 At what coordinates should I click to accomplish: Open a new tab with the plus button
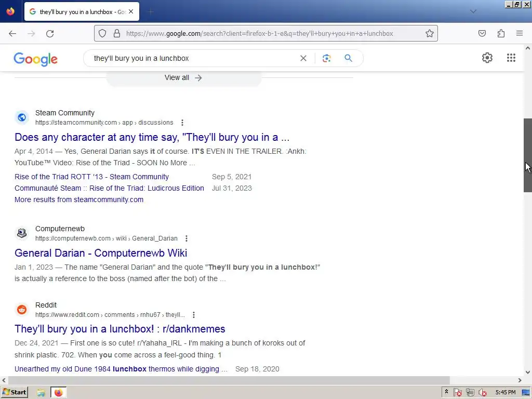(x=151, y=12)
